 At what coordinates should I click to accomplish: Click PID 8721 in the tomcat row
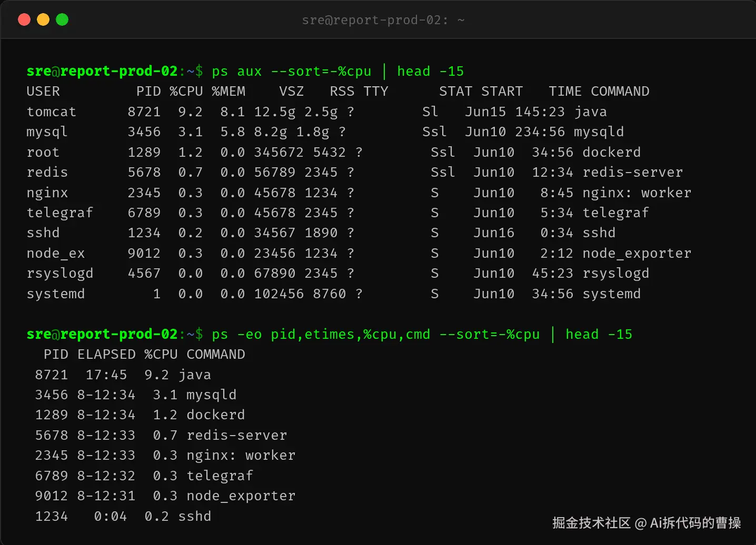click(144, 112)
